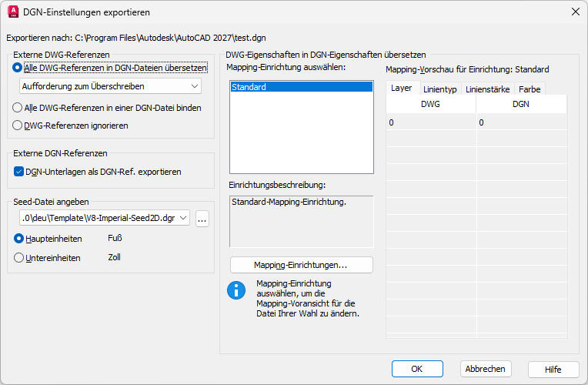Select the Untereinheiten radio button
This screenshot has width=588, height=385.
(19, 258)
